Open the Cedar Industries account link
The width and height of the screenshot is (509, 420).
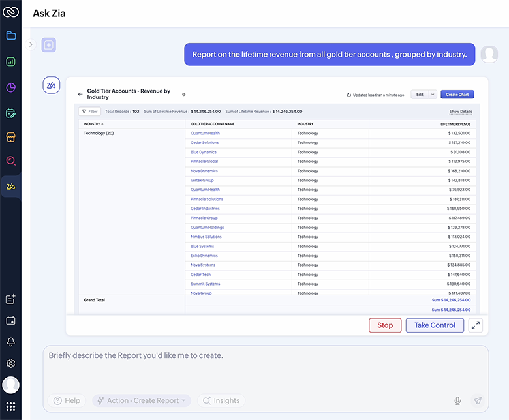tap(205, 208)
